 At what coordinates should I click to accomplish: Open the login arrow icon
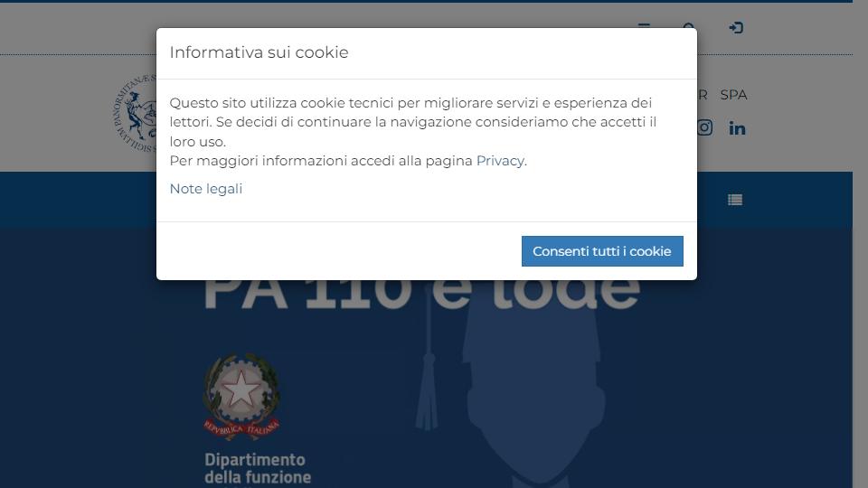(736, 28)
